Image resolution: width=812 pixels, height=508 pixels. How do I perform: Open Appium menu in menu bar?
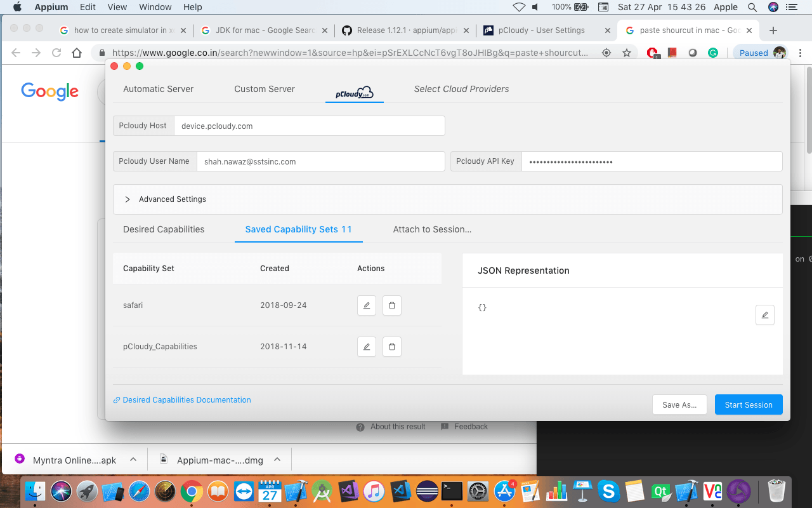tap(50, 7)
